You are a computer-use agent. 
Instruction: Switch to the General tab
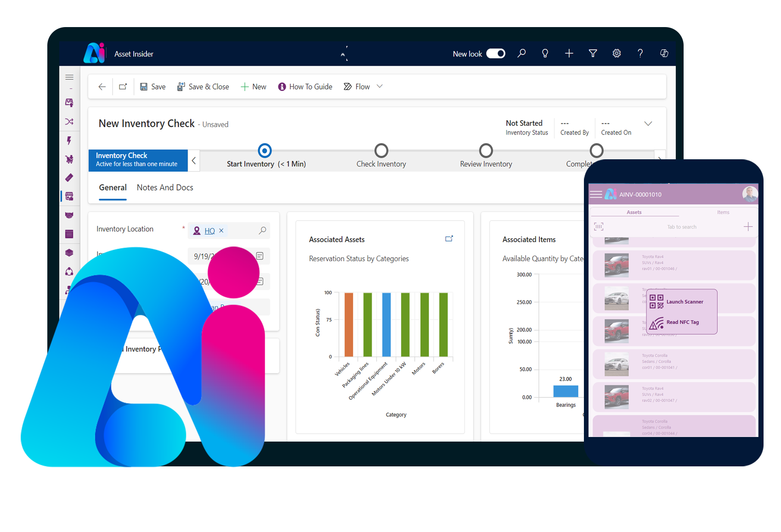pos(113,188)
